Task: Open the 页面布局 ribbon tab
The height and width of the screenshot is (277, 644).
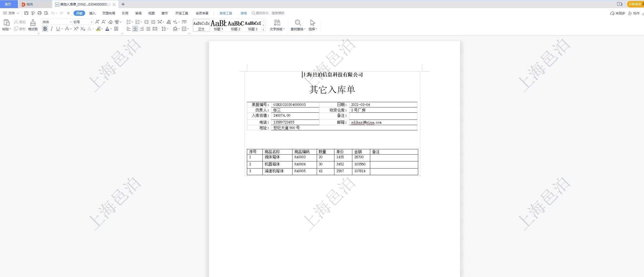Action: click(109, 13)
